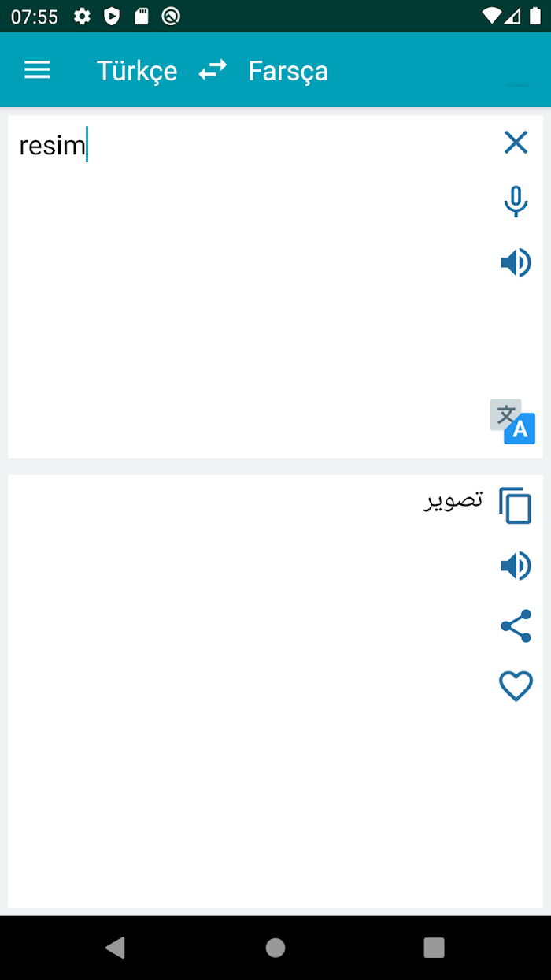The image size is (551, 980).
Task: Go back with Android back button
Action: 115,948
